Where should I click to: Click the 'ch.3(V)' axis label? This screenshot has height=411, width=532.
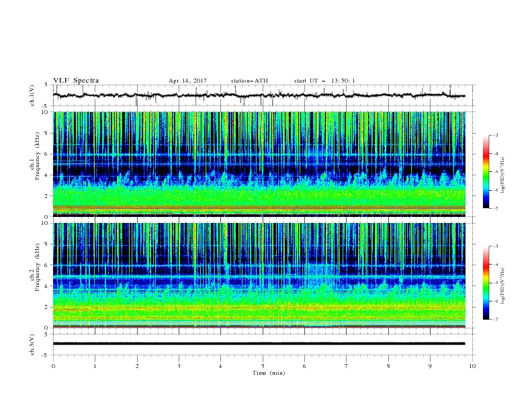pyautogui.click(x=32, y=345)
